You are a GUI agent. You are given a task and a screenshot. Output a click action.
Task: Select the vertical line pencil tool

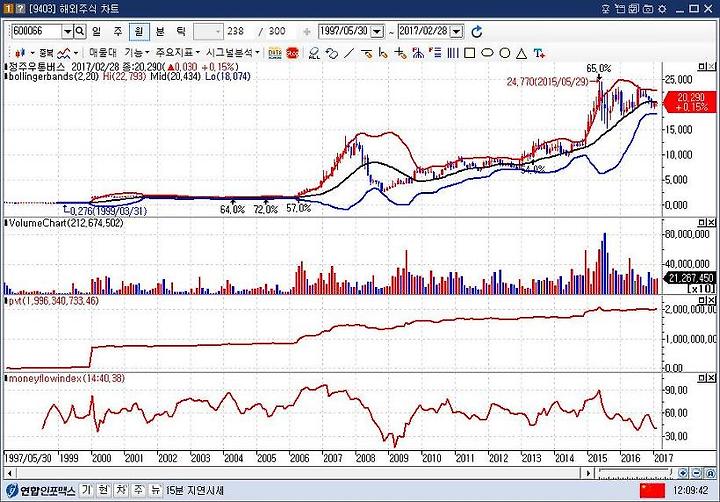[383, 53]
